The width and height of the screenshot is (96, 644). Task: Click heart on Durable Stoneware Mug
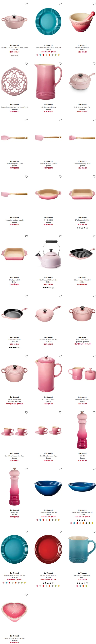tap(94, 532)
